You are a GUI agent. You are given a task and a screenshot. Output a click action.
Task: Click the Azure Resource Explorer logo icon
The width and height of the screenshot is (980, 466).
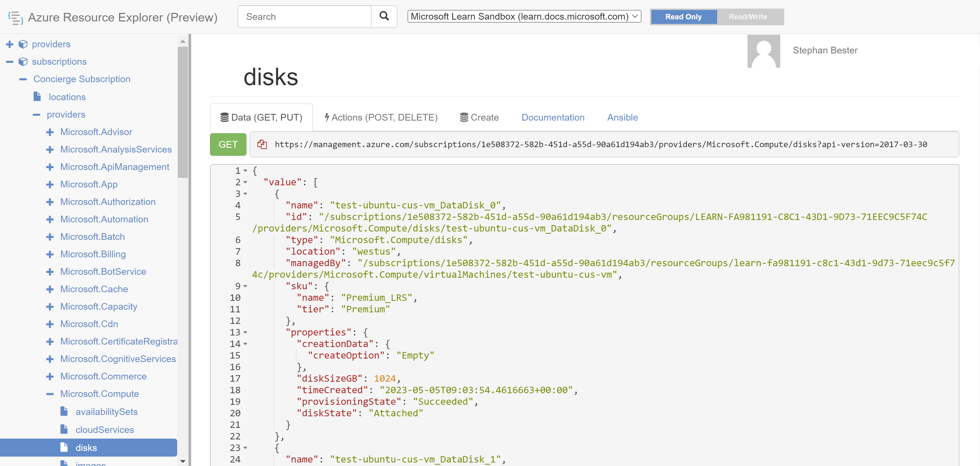(x=16, y=17)
